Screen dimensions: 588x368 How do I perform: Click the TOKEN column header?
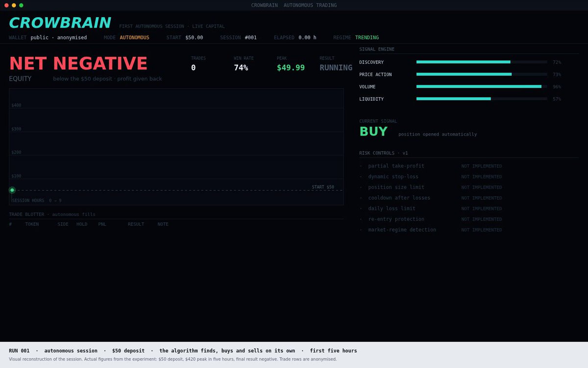32,224
